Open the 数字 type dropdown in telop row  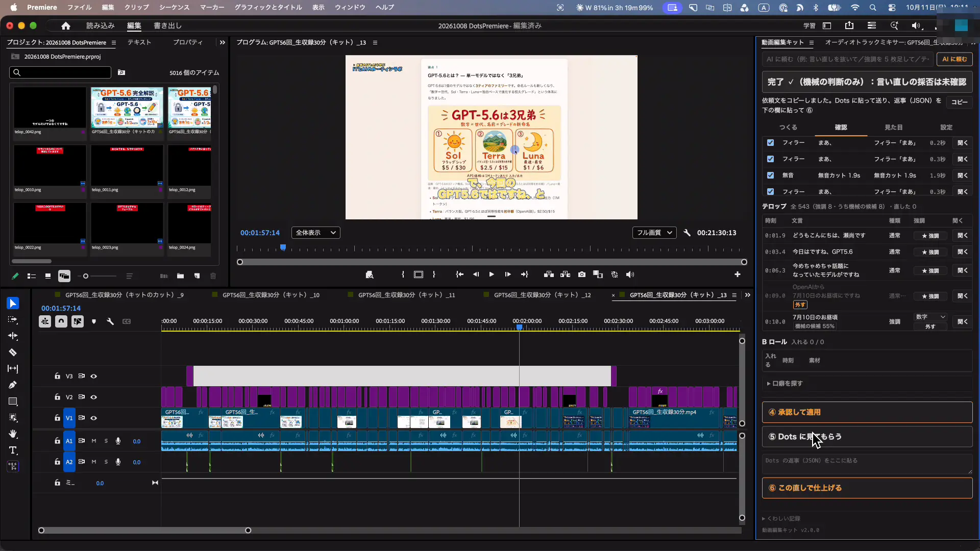(x=930, y=317)
